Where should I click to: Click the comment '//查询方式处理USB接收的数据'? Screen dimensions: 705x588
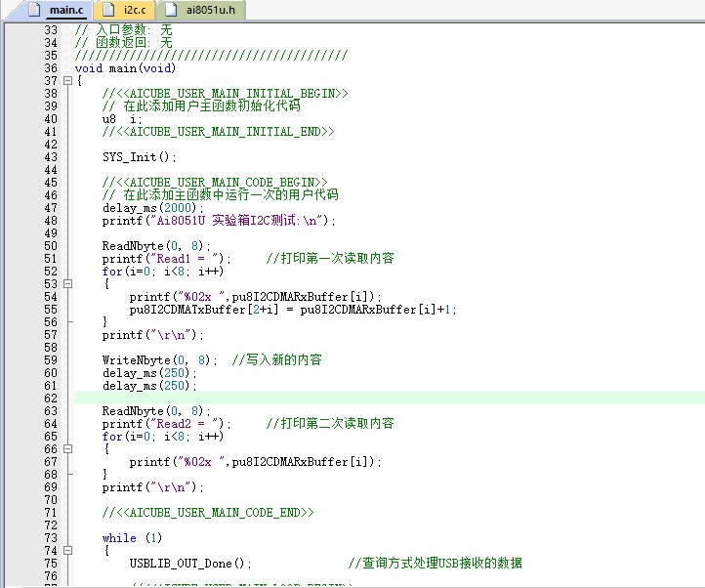point(435,564)
